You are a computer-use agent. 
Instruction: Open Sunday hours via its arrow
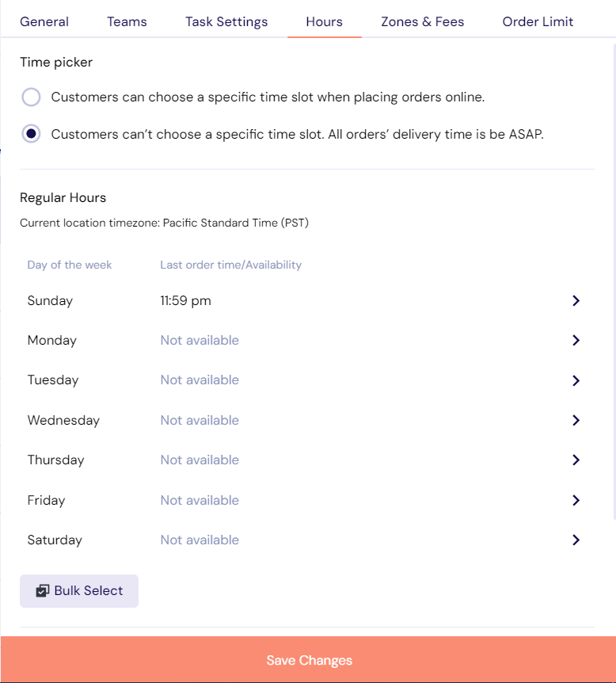[x=576, y=300]
